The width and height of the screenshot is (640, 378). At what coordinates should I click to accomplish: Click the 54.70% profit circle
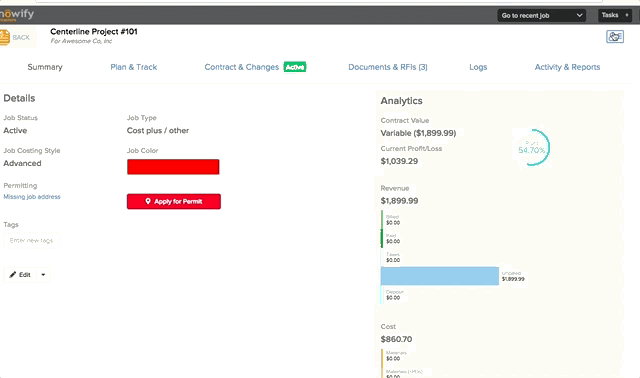[x=532, y=147]
